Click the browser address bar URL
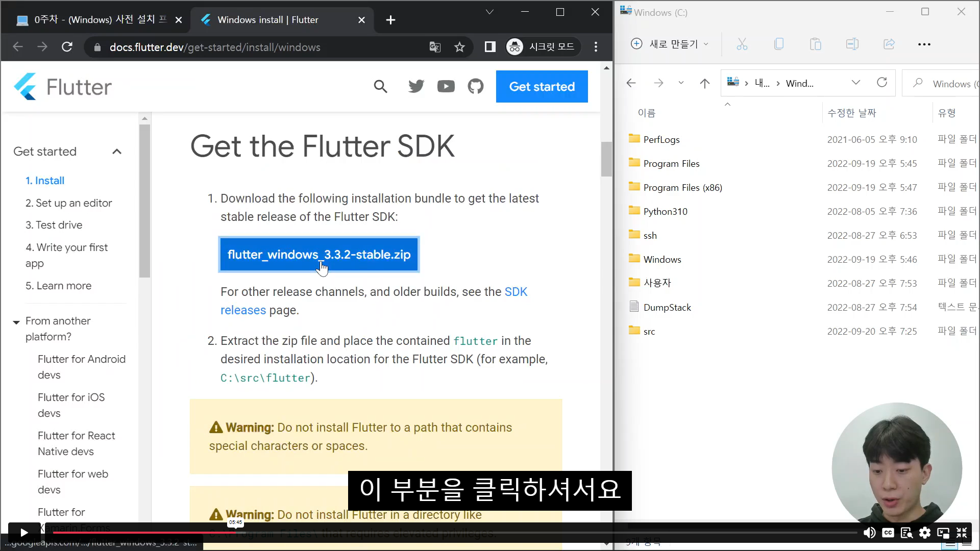 [x=215, y=47]
